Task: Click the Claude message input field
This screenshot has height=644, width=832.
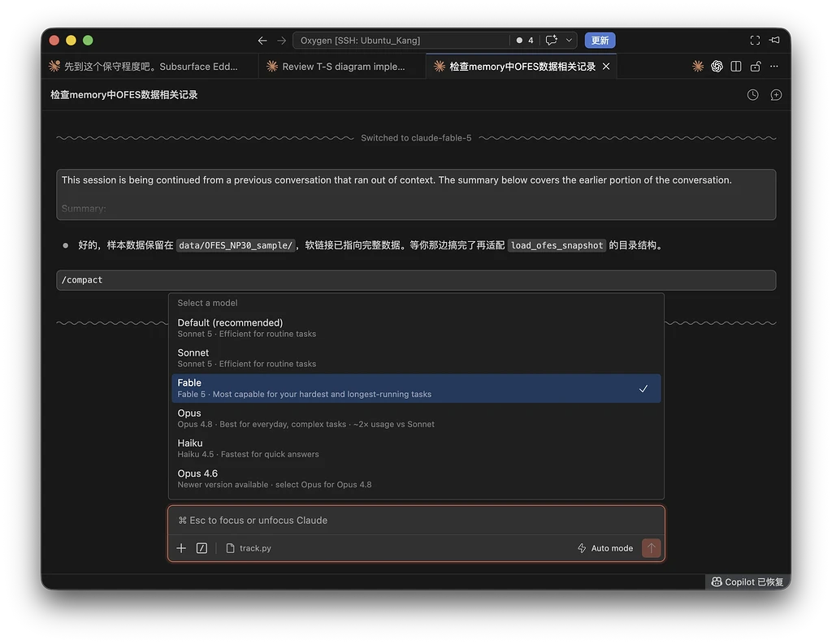Action: [x=416, y=521]
